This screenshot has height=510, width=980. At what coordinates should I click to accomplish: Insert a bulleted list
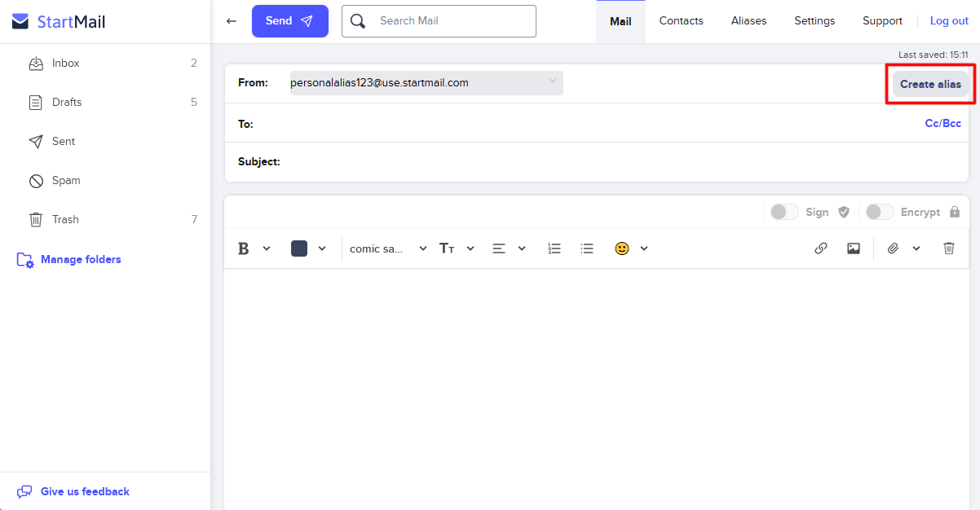point(587,248)
